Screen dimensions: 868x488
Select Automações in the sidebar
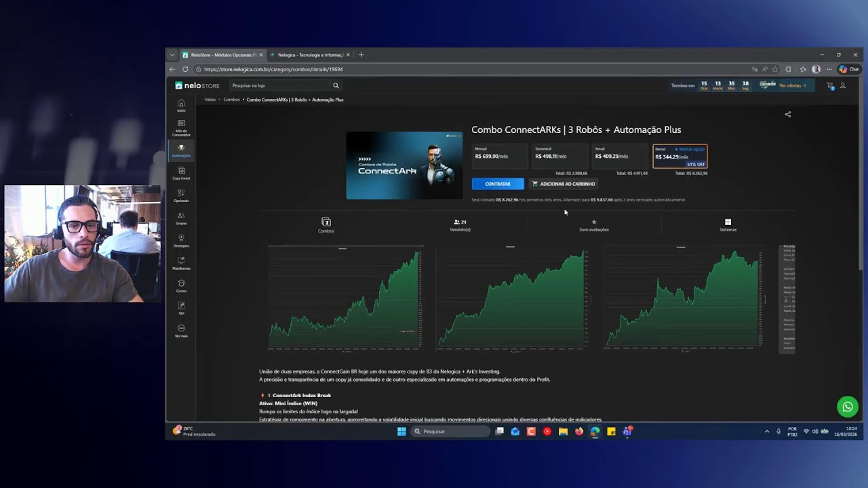tap(181, 150)
